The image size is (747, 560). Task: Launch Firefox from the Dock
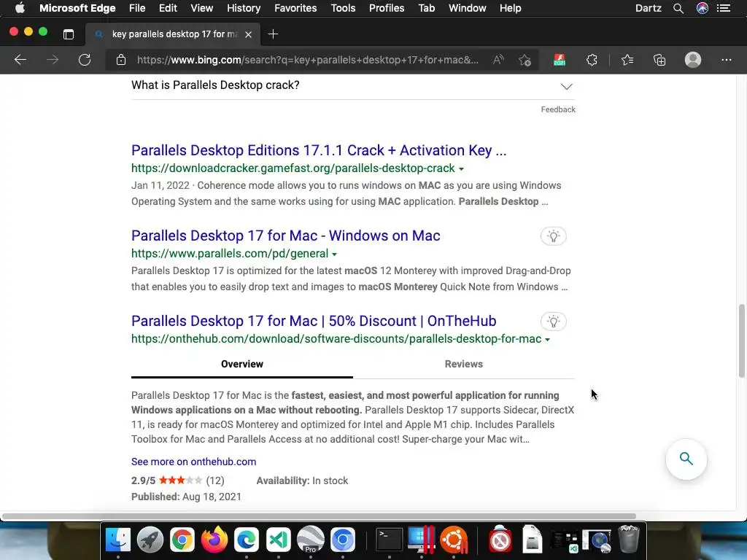point(214,540)
